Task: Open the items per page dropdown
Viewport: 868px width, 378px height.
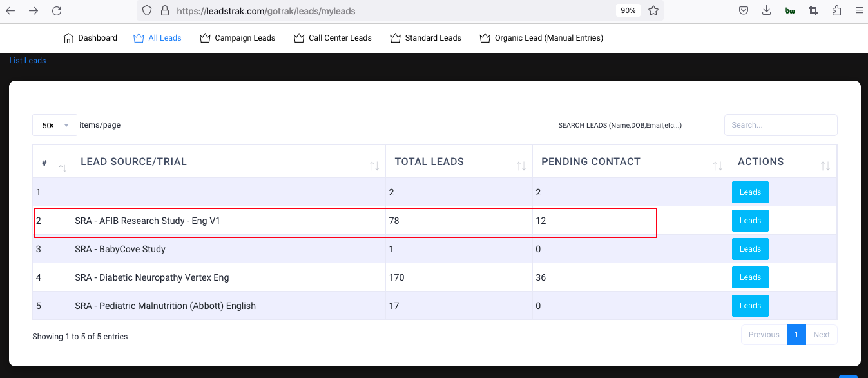Action: tap(55, 125)
